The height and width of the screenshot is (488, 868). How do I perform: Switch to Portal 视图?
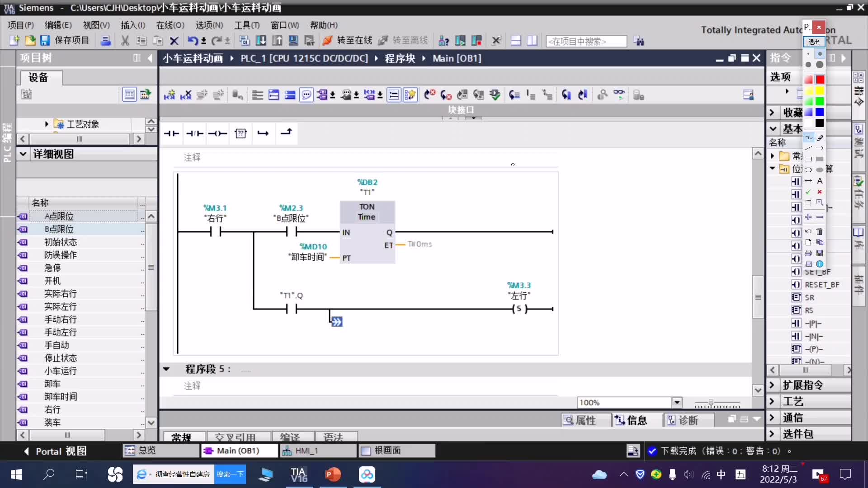tap(55, 451)
